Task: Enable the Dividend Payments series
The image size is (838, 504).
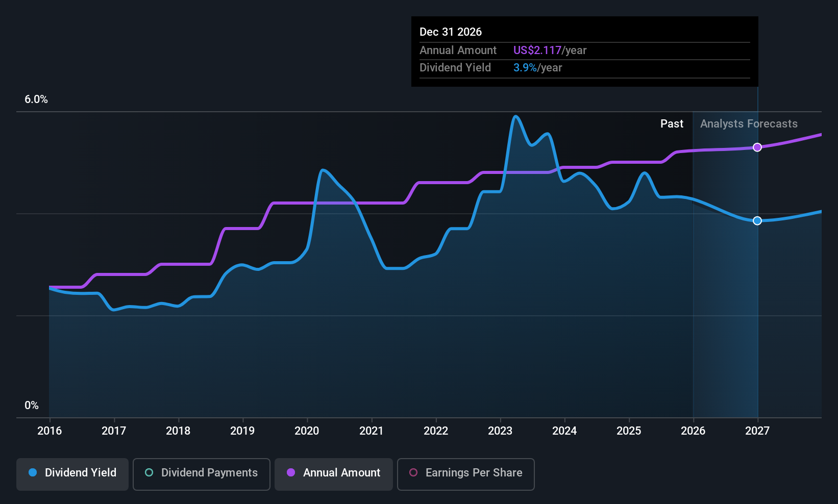Action: coord(202,474)
